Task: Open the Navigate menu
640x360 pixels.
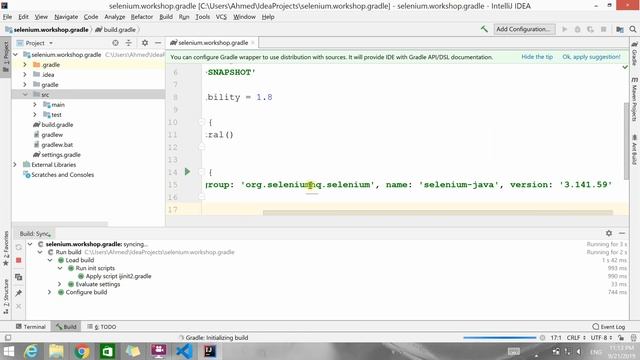Action: (66, 17)
